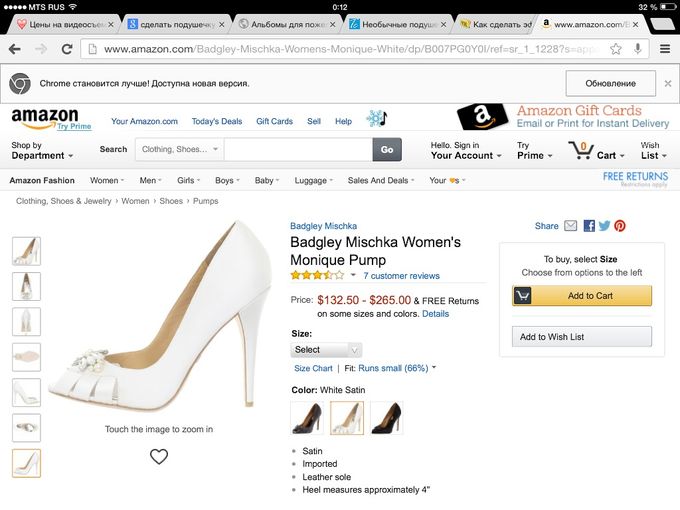Close the Цены на видеосъемку tab

pyautogui.click(x=111, y=25)
